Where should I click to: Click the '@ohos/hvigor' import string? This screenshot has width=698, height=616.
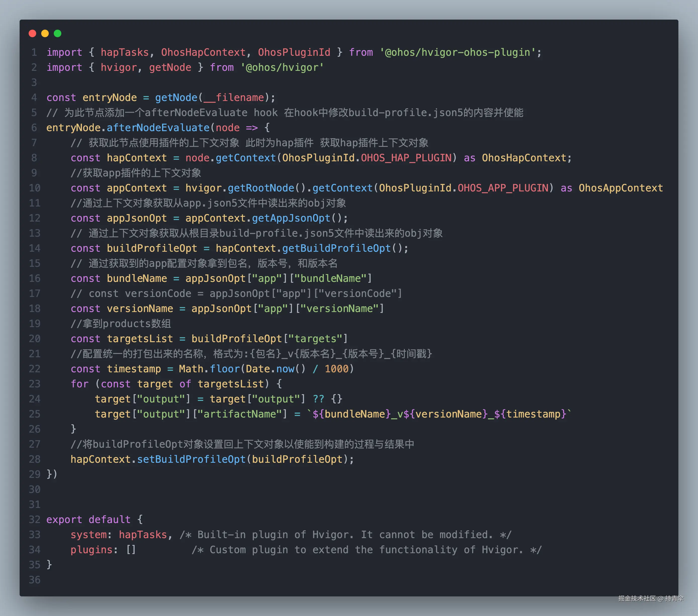(282, 67)
